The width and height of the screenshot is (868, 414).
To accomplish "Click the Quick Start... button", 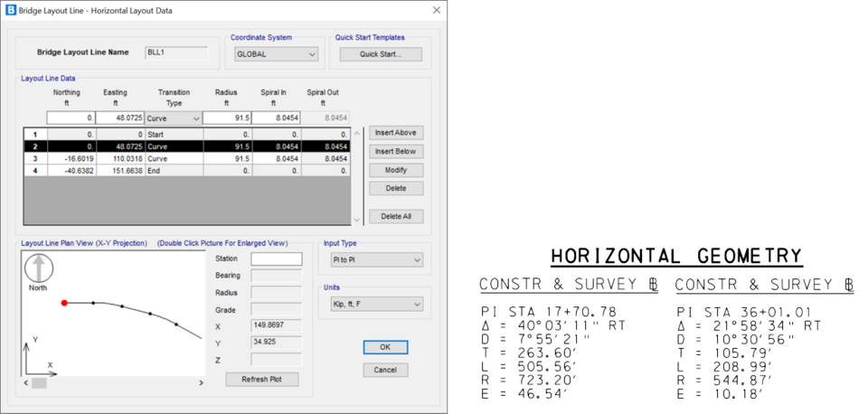I will (x=380, y=54).
